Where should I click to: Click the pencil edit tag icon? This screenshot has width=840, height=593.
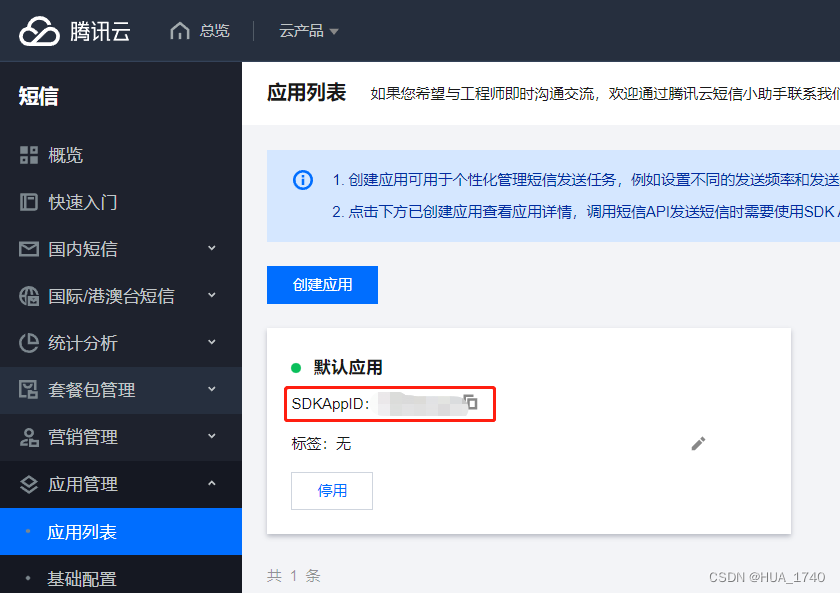[698, 444]
